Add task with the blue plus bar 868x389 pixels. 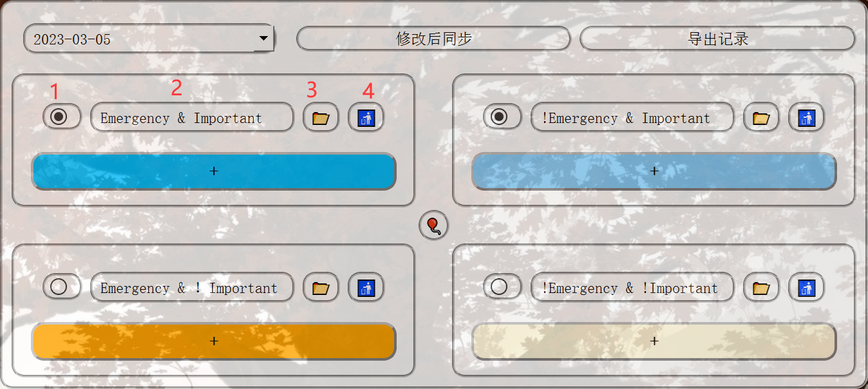(x=214, y=171)
